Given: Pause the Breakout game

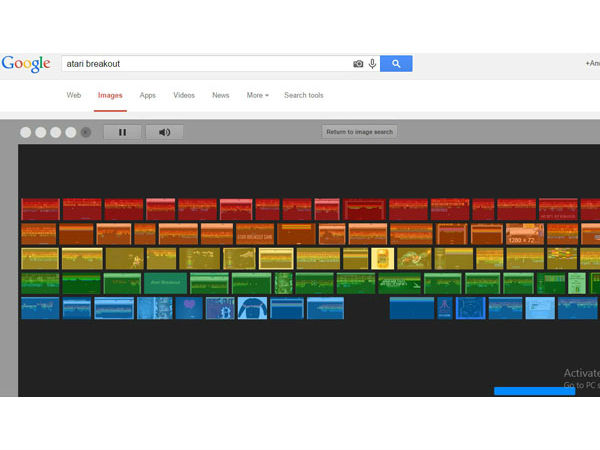Looking at the screenshot, I should 122,132.
